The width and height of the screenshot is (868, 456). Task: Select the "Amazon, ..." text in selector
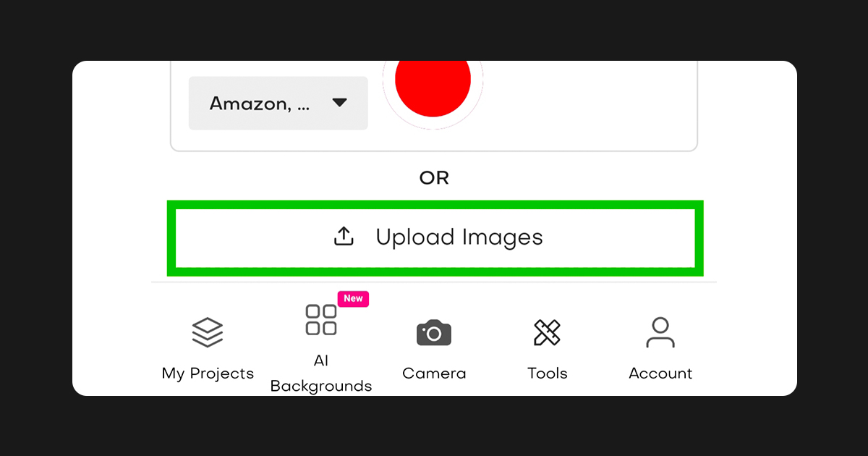click(x=259, y=104)
